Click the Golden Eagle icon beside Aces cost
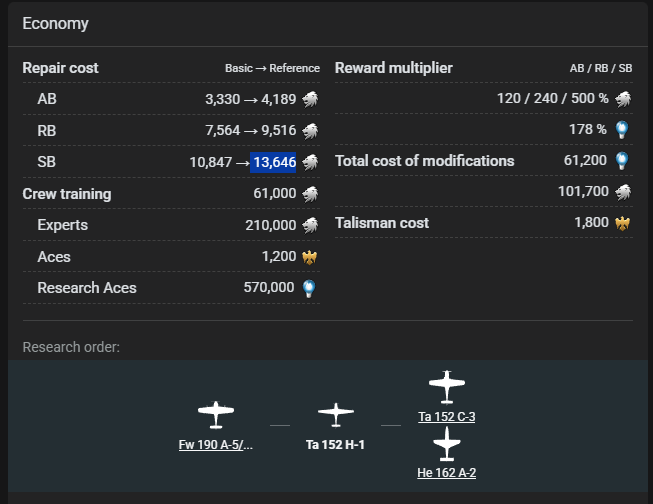Screen dimensions: 653x504 (310, 256)
